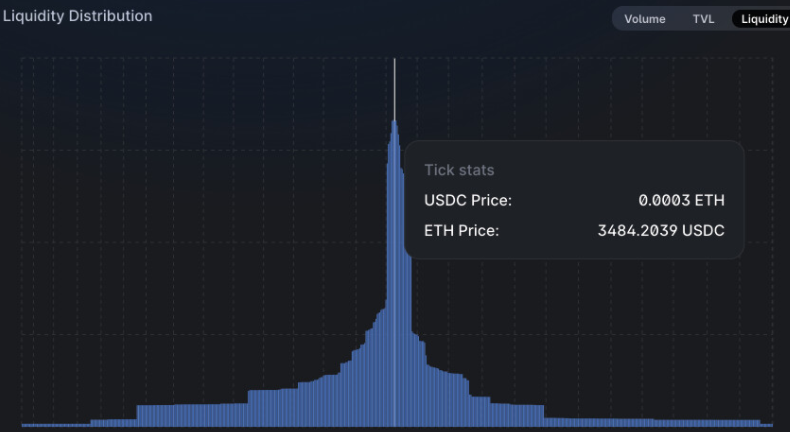Image resolution: width=790 pixels, height=432 pixels.
Task: Click the ETH Price label in tooltip
Action: pyautogui.click(x=461, y=230)
